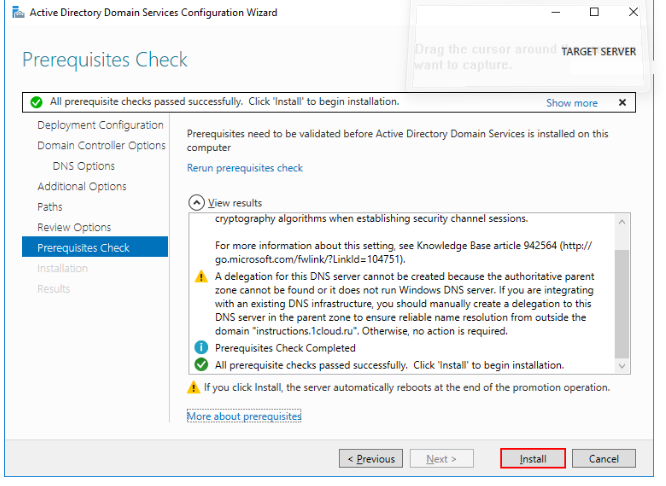666x486 pixels.
Task: Click the blue info icon beside Prerequisites Check Completed
Action: pyautogui.click(x=201, y=348)
